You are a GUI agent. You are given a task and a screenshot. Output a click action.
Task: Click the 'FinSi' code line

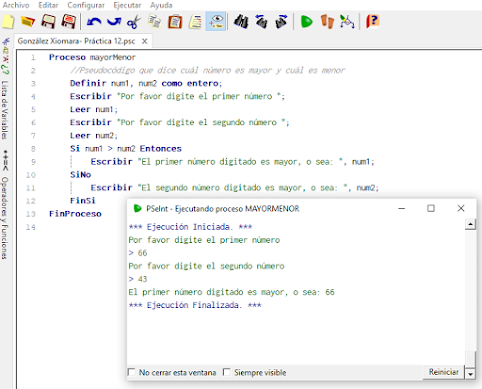83,201
